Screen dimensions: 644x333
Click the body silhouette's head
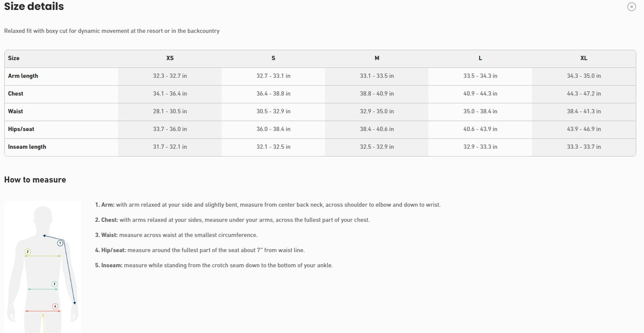(42, 216)
